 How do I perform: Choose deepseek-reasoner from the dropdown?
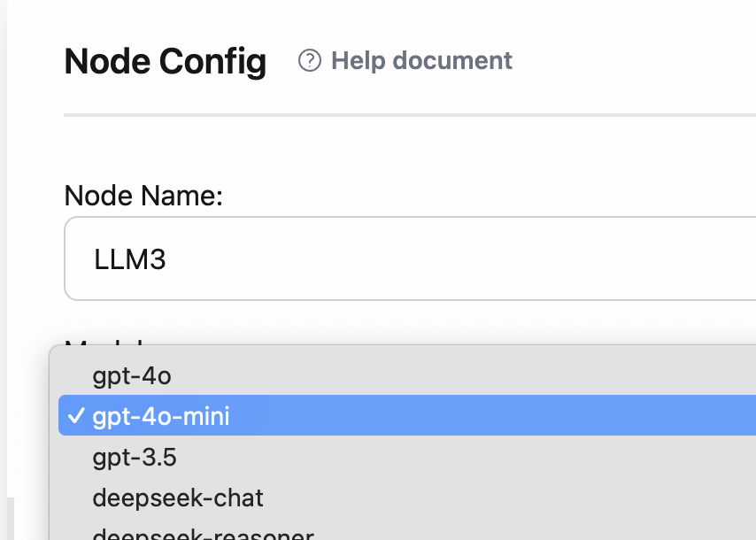(203, 534)
